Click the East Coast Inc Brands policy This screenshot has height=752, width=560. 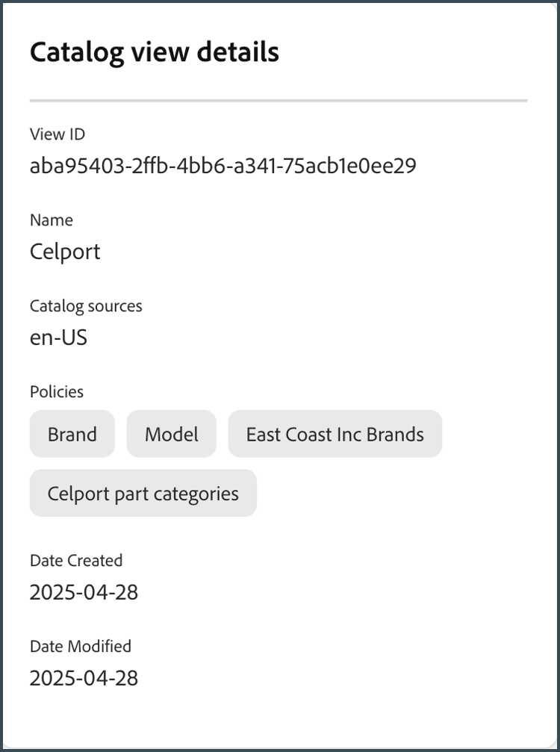tap(335, 434)
